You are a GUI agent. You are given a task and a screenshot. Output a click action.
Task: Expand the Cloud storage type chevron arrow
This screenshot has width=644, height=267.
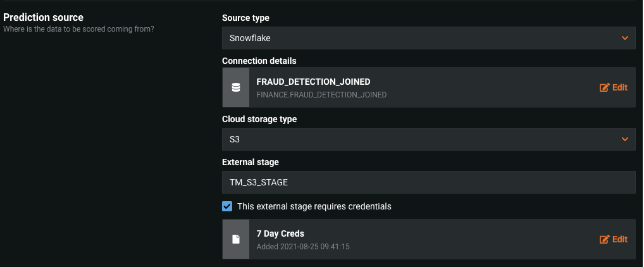pyautogui.click(x=625, y=139)
